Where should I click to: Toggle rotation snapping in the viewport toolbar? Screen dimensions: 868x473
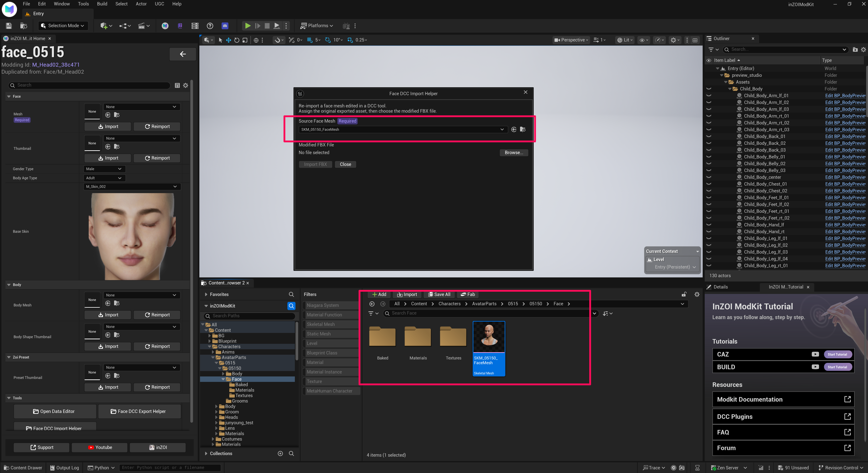[328, 40]
